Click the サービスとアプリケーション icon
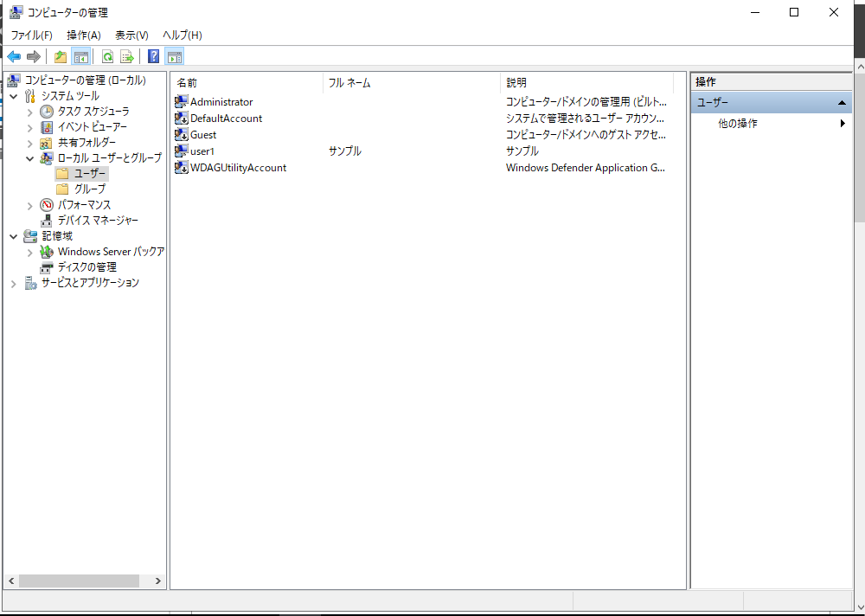865x616 pixels. click(x=30, y=283)
